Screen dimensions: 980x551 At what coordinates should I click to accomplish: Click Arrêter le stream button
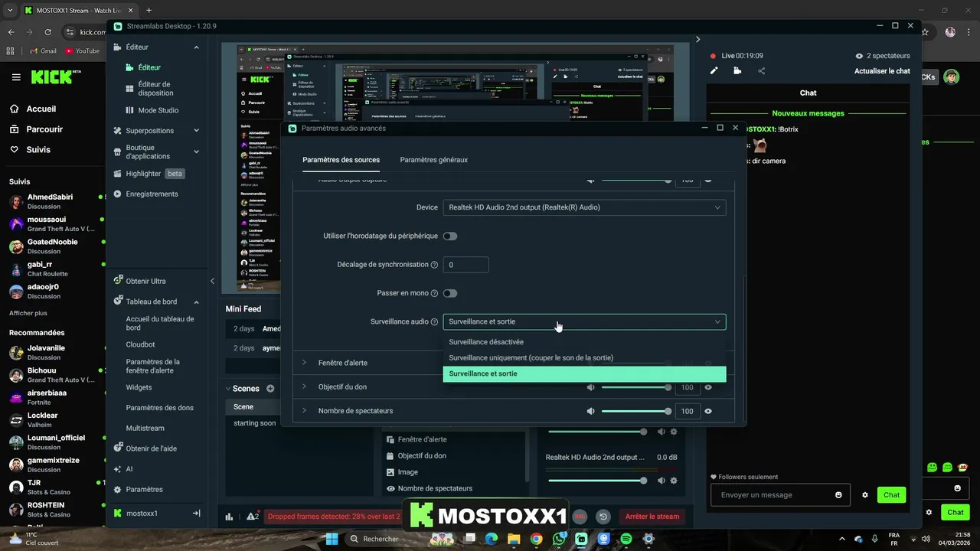click(652, 517)
